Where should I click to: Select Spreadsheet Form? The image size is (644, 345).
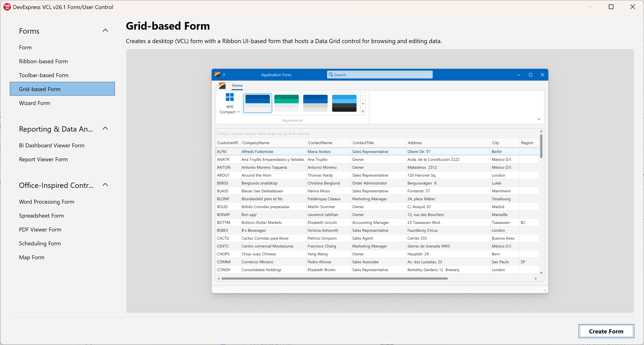click(x=41, y=215)
